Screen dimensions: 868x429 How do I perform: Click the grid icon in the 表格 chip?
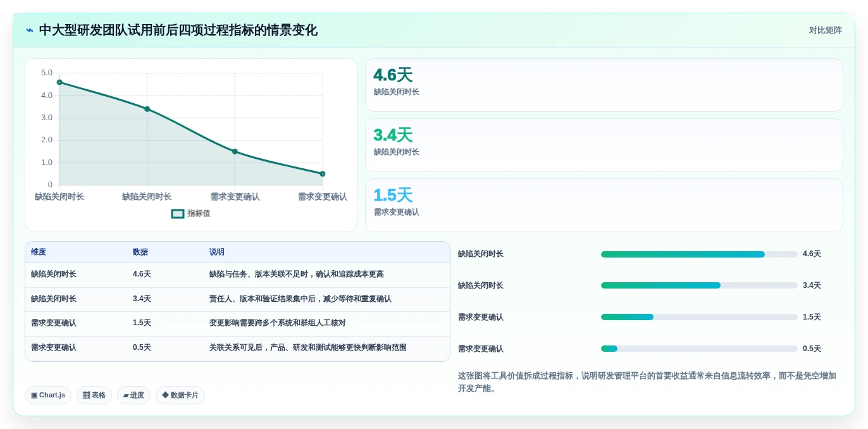[86, 395]
